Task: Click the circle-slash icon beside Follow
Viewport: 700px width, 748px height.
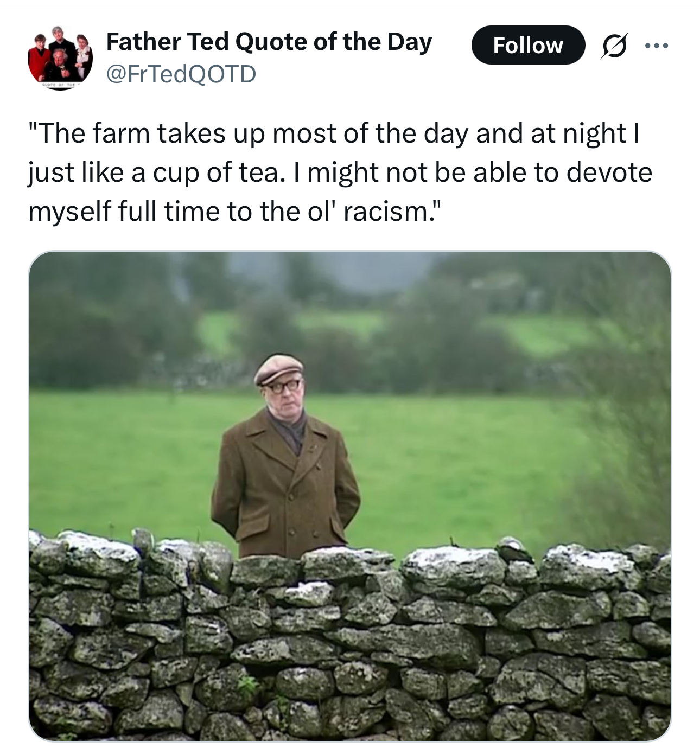Action: pyautogui.click(x=612, y=46)
